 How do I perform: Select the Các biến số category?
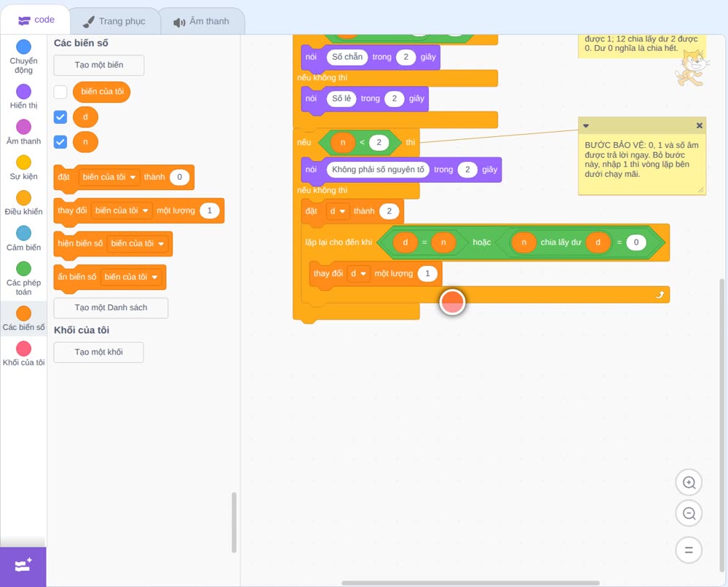[24, 318]
